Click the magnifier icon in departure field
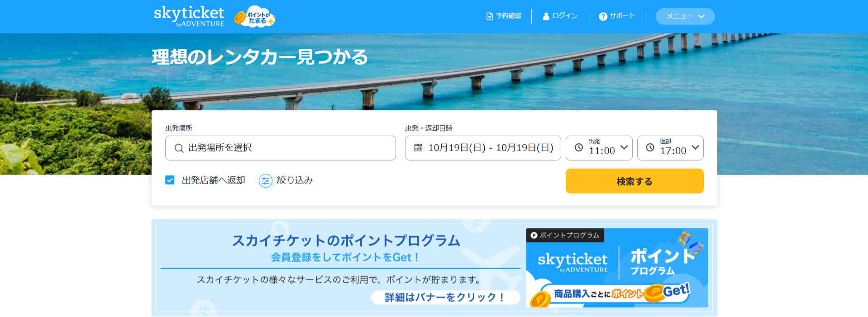Viewport: 868px width, 317px height. (179, 148)
